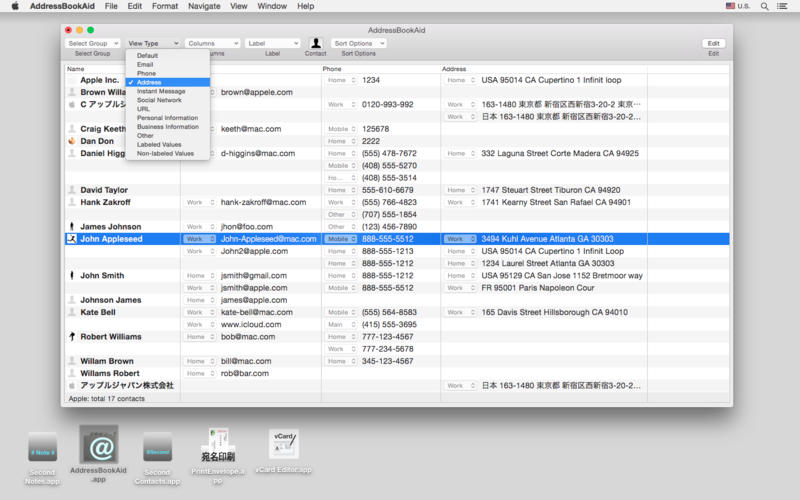This screenshot has height=500, width=800.
Task: Open Spotlight search in the menu bar
Action: click(x=764, y=6)
